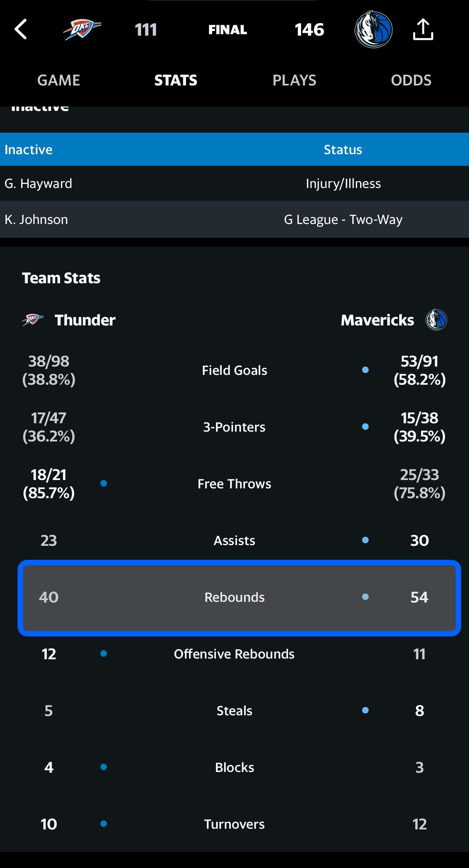Image resolution: width=469 pixels, height=868 pixels.
Task: Tap the Field Goals stat label
Action: 234,370
